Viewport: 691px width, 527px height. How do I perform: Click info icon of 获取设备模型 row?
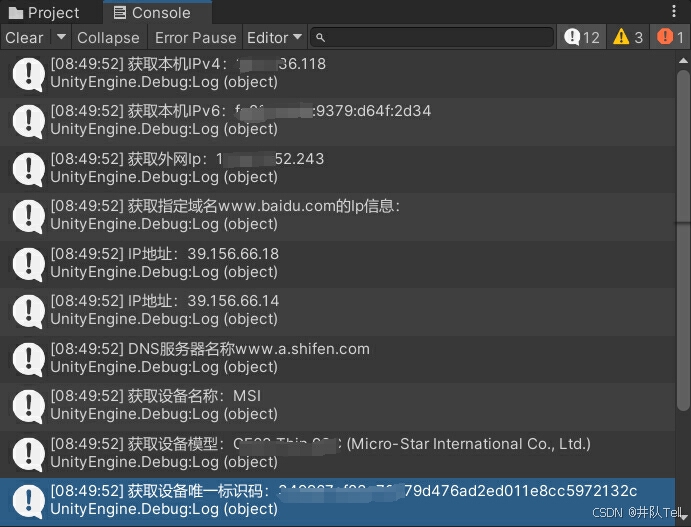pyautogui.click(x=29, y=454)
